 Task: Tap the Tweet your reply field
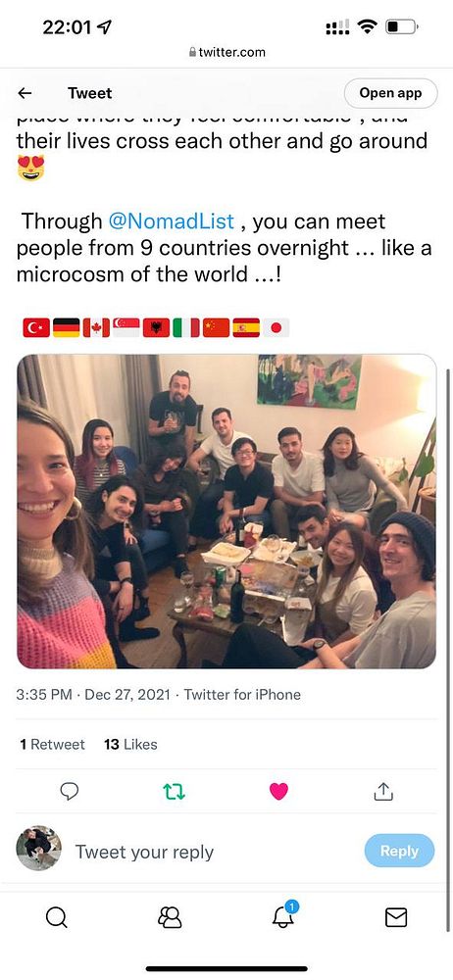click(x=144, y=852)
